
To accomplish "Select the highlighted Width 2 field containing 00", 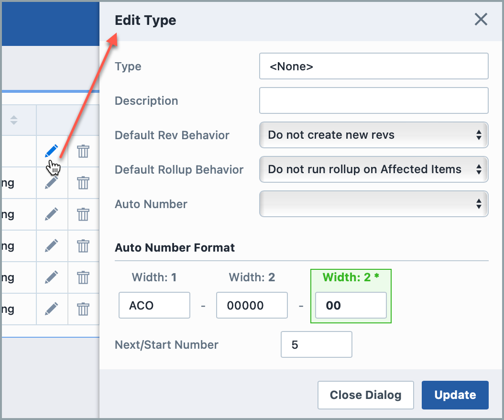I will [x=351, y=305].
